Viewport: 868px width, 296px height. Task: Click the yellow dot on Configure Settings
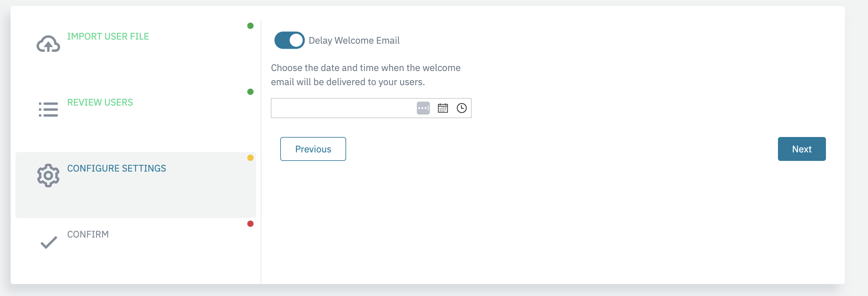point(250,158)
